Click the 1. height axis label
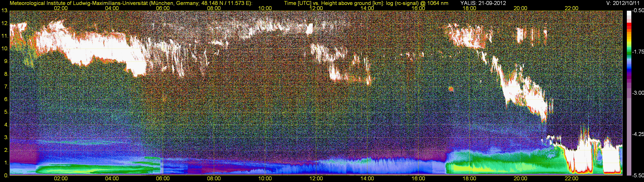The image size is (644, 182). click(6, 163)
